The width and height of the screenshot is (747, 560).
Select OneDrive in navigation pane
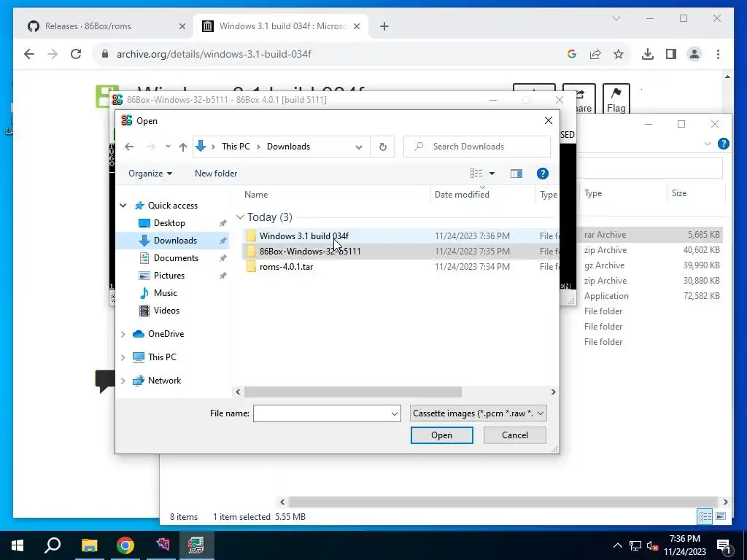166,334
